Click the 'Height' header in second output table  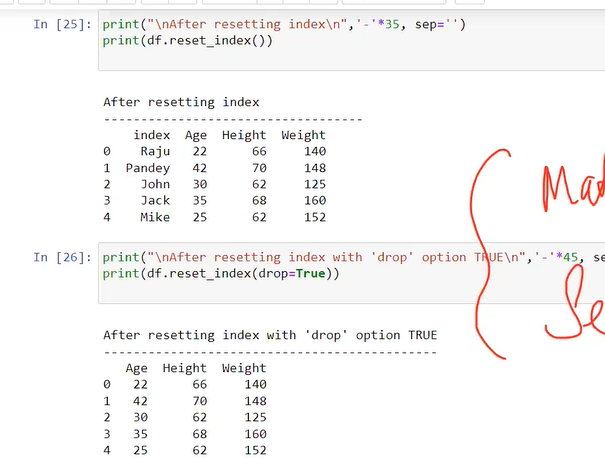click(x=184, y=368)
